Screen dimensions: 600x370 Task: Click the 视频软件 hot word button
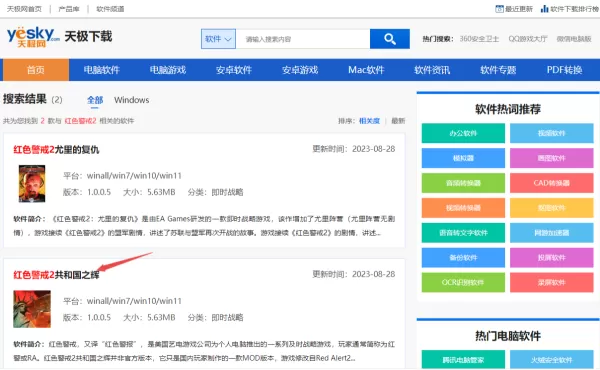(552, 133)
